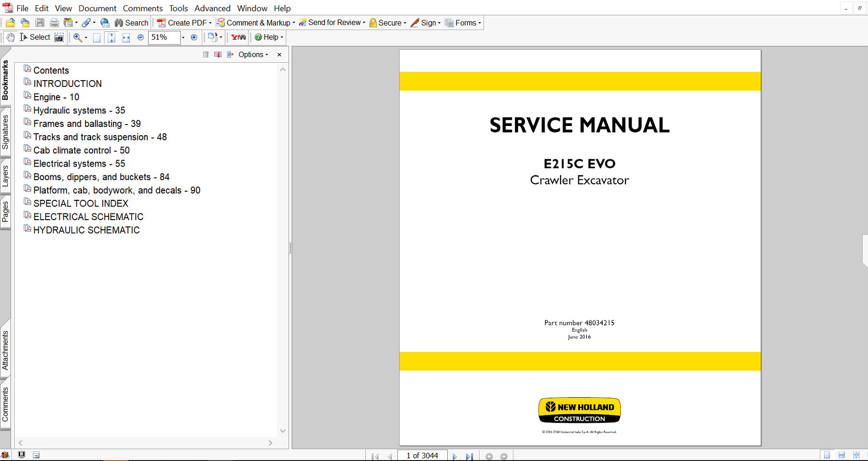Jump to last page button
This screenshot has height=461, width=868.
[469, 456]
